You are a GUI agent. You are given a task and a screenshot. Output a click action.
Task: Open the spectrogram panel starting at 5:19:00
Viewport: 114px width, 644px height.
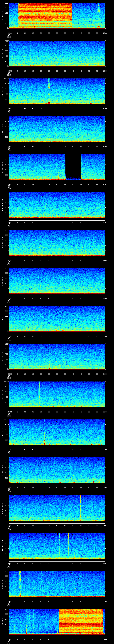[x=57, y=205]
